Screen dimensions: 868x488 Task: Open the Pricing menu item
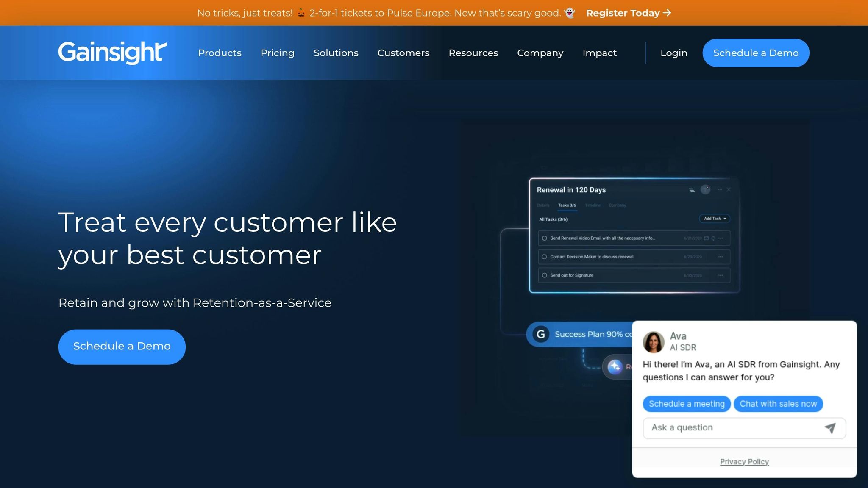point(277,53)
